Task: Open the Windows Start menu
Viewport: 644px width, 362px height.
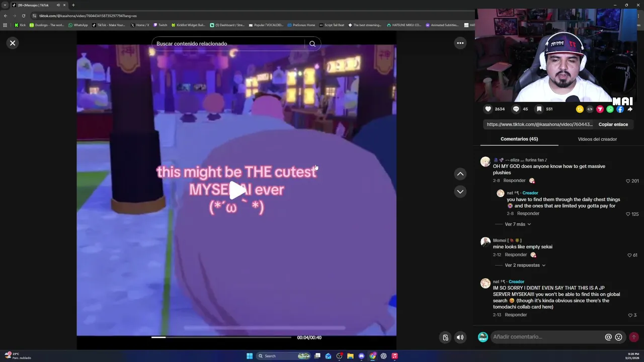Action: point(250,356)
